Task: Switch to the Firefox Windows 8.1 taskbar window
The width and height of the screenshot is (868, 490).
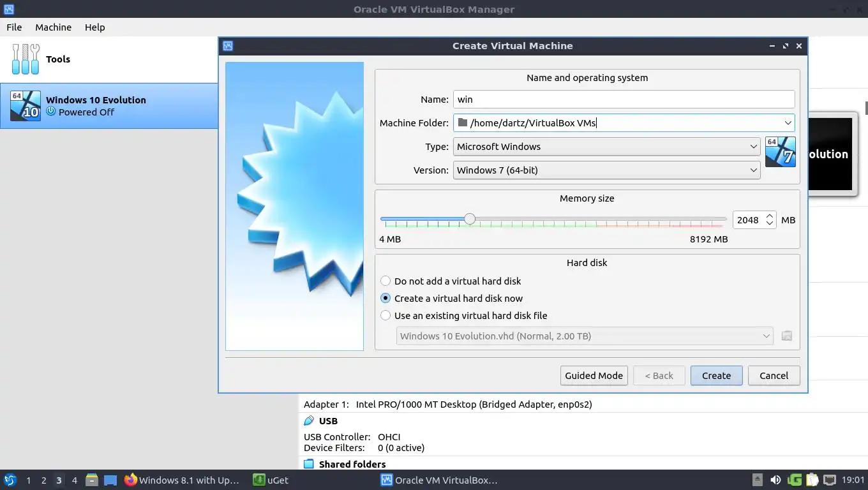Action: coord(183,480)
